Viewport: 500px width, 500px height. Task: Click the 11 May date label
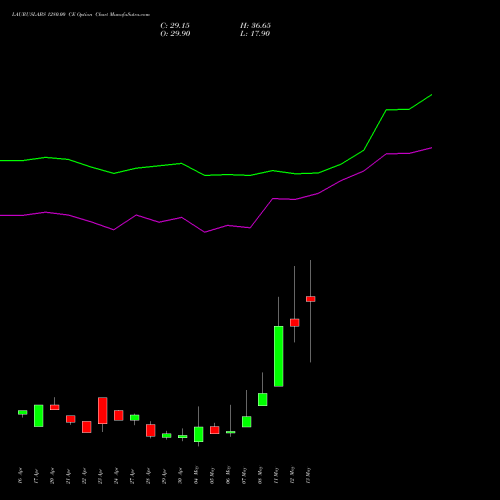[x=276, y=475]
